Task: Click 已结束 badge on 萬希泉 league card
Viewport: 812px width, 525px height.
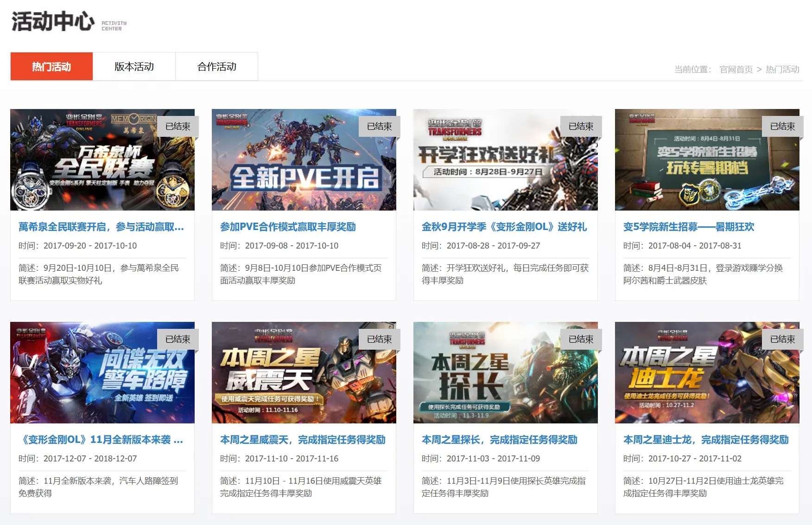Action: [178, 126]
